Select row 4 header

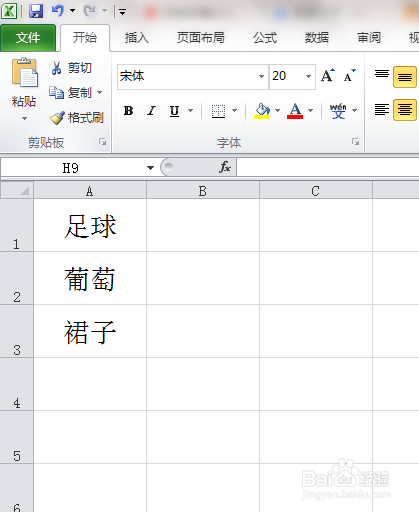pos(17,384)
